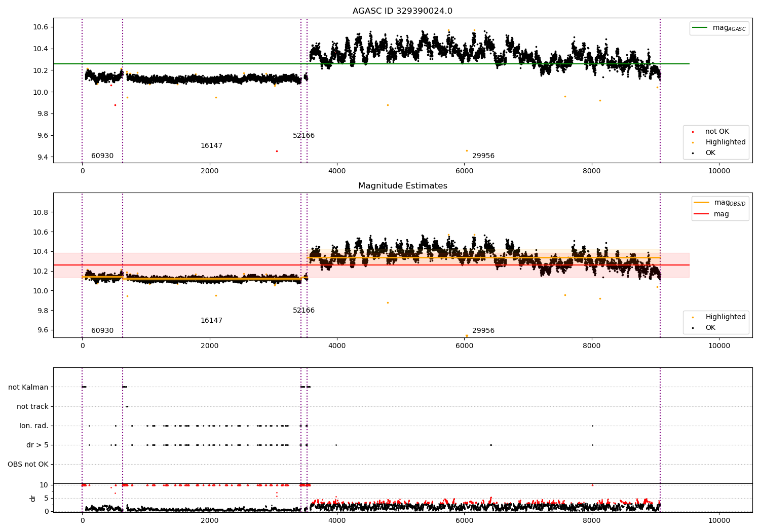Viewport: 760px width, 532px height.
Task: Click the 'OBS not OK' row label
Action: click(x=28, y=465)
